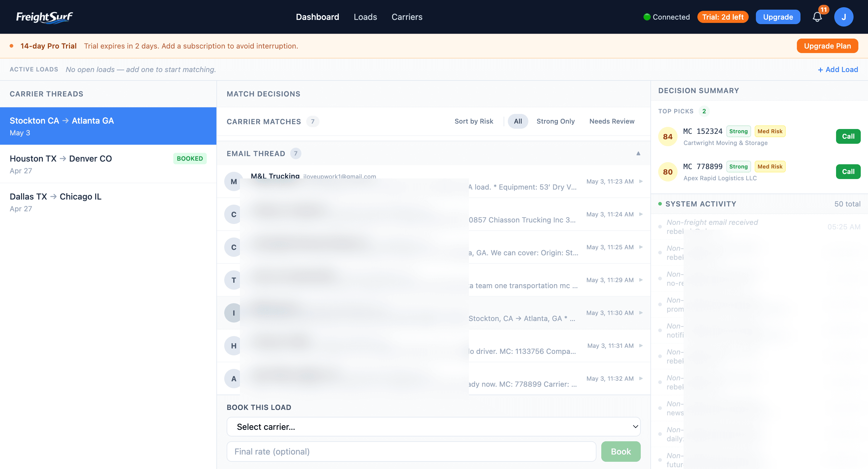Click the I avatar on the 11:30 AM email
This screenshot has width=868, height=469.
(x=234, y=313)
